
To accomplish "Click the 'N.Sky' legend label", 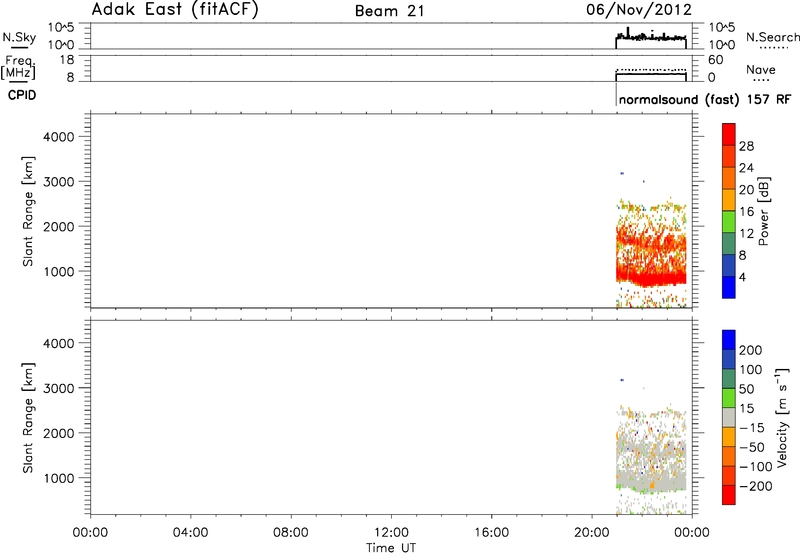I will [x=19, y=37].
